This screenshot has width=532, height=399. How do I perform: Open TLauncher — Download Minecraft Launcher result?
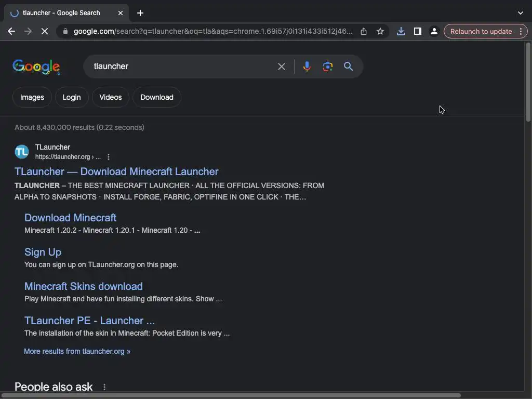point(116,171)
